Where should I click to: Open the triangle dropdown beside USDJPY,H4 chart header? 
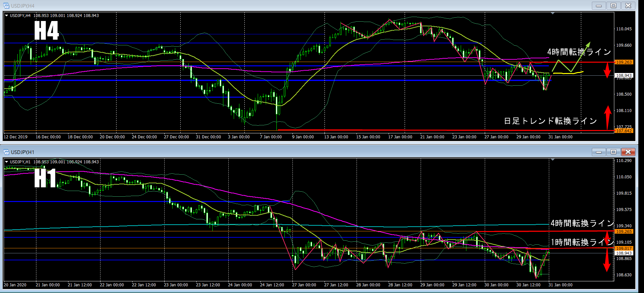(x=6, y=16)
